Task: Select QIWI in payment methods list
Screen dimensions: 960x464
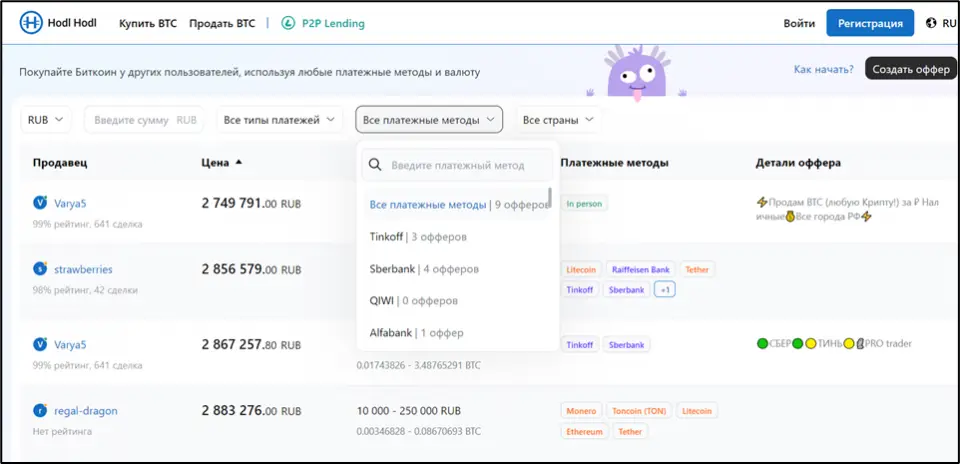Action: (x=457, y=301)
